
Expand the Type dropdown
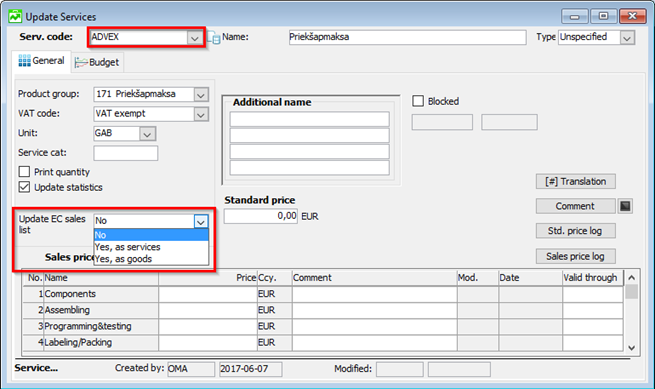(627, 38)
